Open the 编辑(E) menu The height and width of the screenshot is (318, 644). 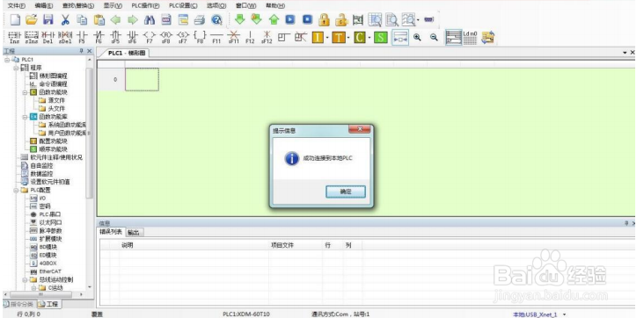click(44, 6)
